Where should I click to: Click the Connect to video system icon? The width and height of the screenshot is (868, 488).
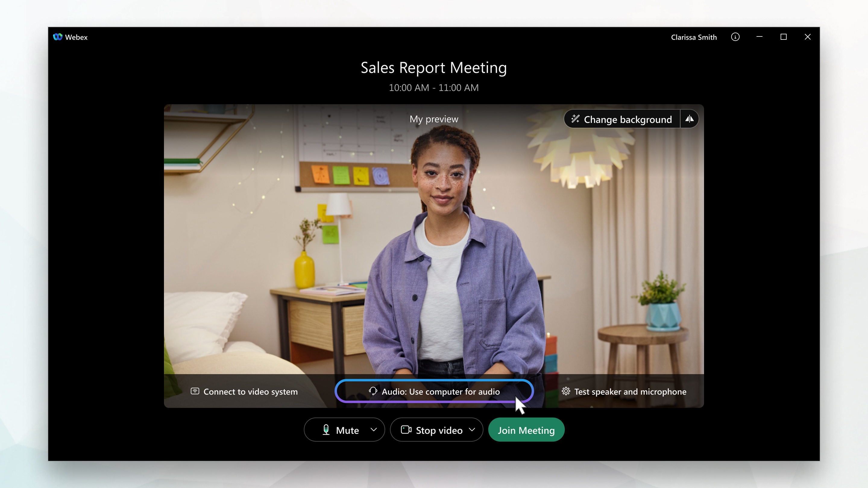tap(194, 391)
